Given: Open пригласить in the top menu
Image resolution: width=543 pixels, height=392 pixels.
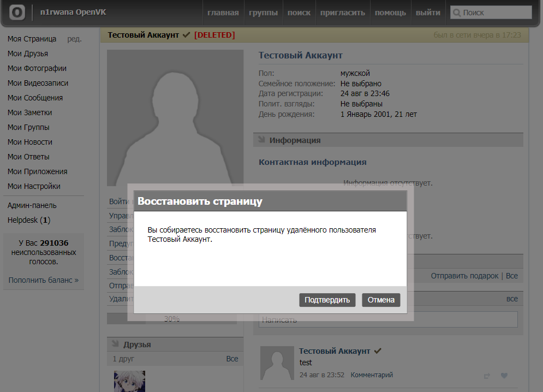Looking at the screenshot, I should pyautogui.click(x=343, y=13).
